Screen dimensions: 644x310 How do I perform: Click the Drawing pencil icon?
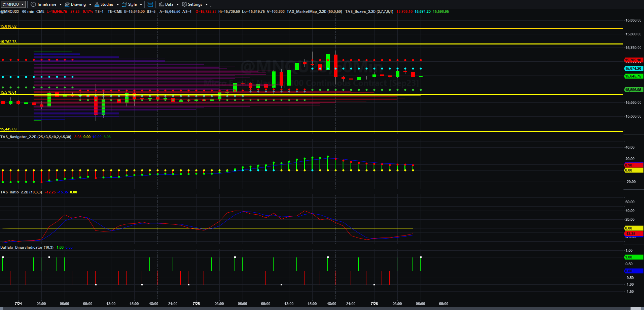(67, 4)
